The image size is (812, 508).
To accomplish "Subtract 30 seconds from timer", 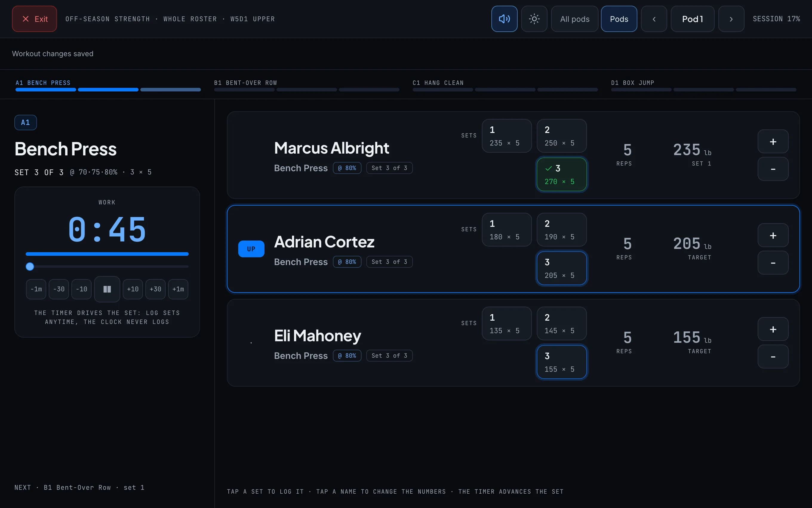I will [x=59, y=289].
